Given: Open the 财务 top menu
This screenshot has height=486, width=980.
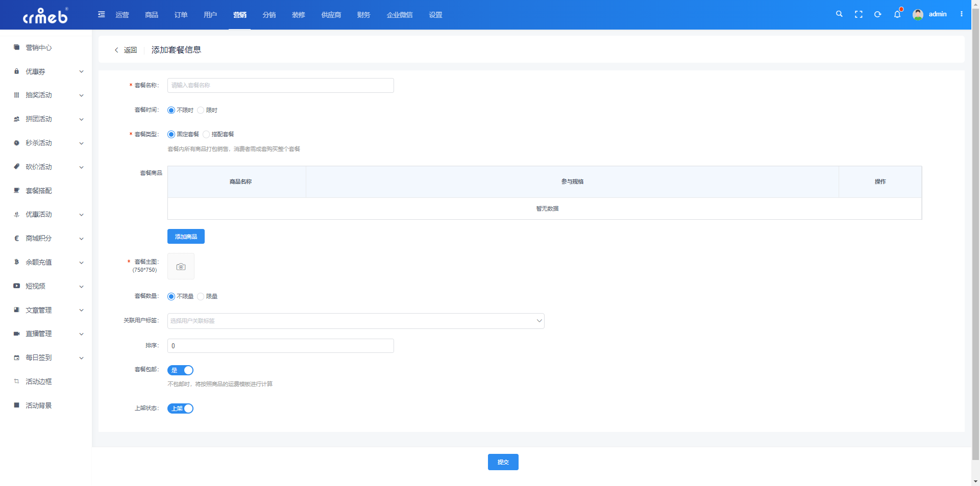Looking at the screenshot, I should click(363, 15).
